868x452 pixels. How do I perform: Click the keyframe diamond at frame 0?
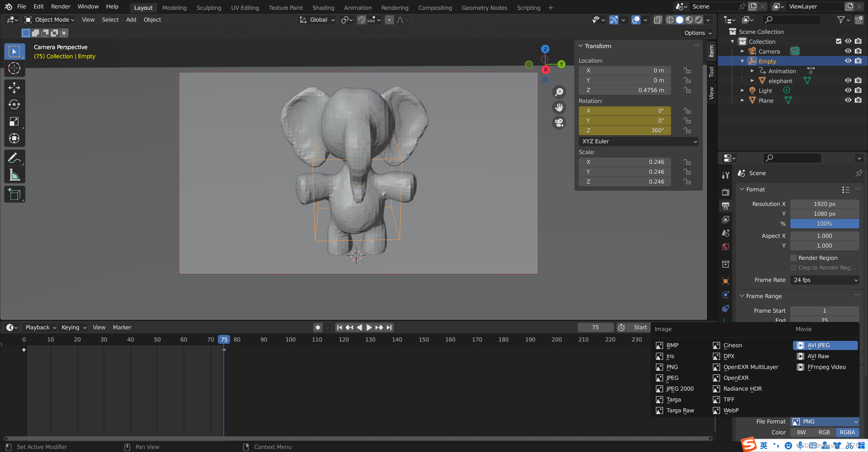click(24, 350)
